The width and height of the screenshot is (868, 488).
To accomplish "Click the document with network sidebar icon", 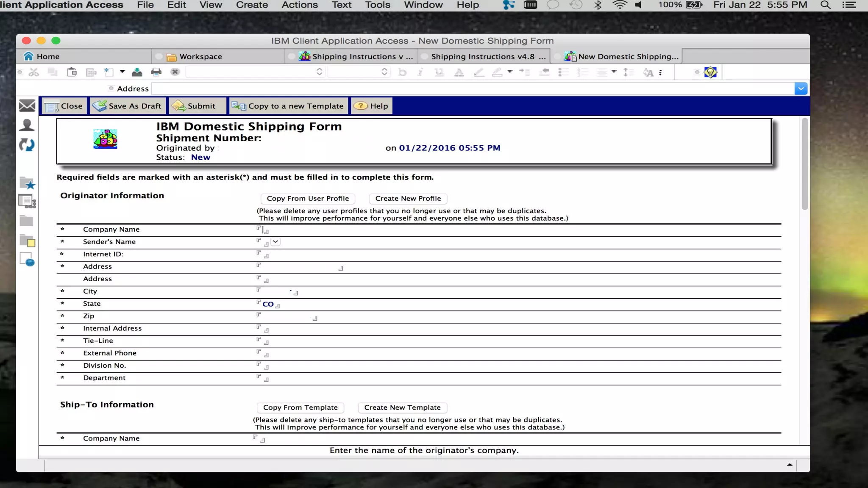I will pos(27,201).
